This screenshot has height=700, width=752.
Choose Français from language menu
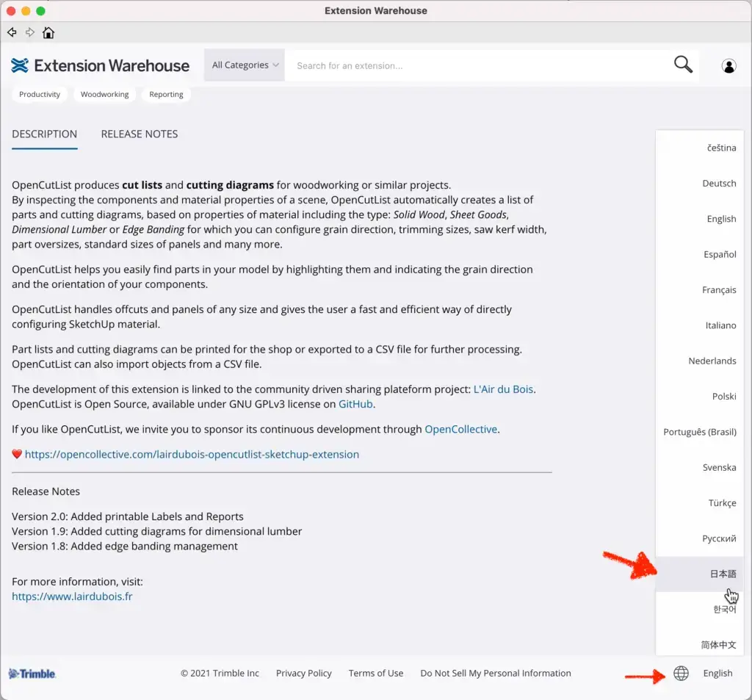pos(700,290)
